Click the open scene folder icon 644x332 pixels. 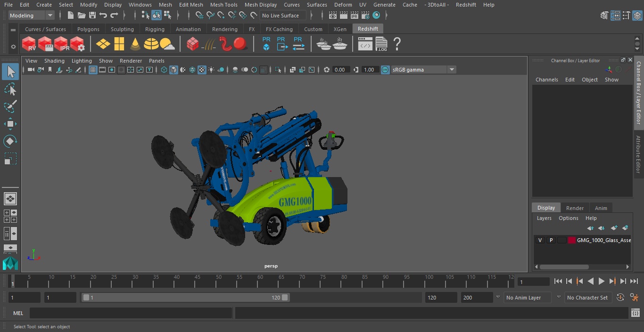point(82,16)
